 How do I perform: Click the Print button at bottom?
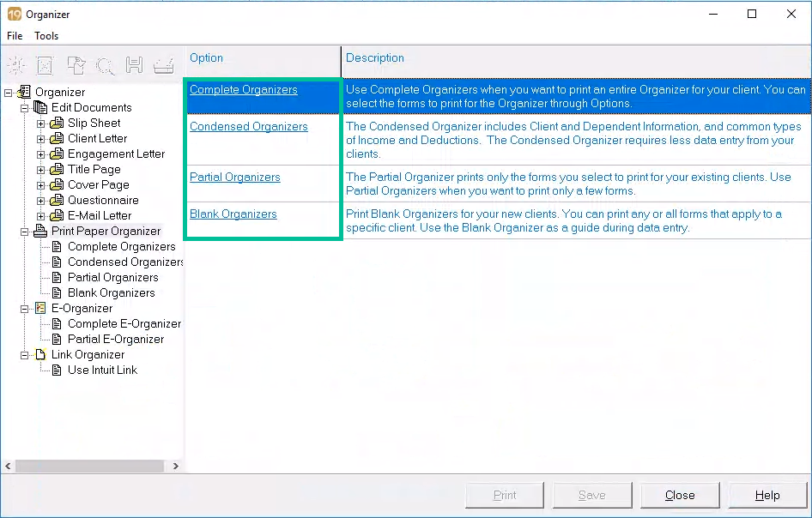(x=505, y=495)
